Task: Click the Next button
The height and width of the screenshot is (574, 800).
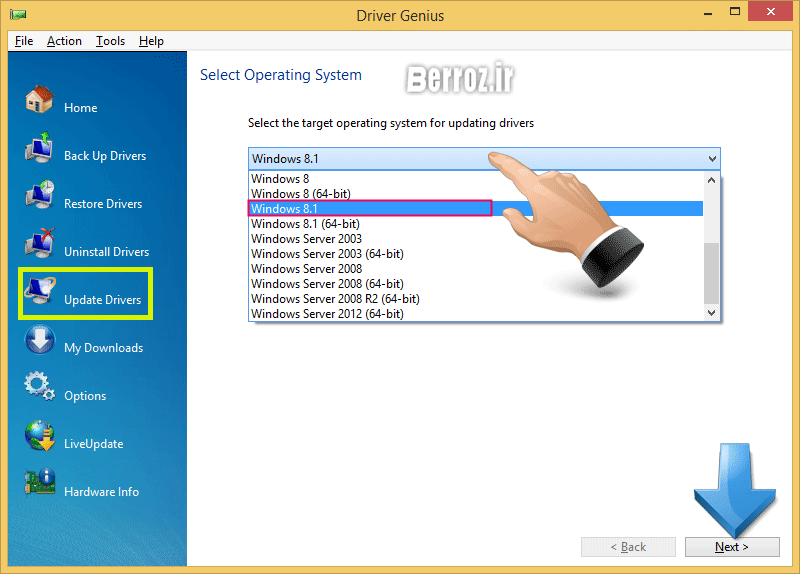Action: 732,547
